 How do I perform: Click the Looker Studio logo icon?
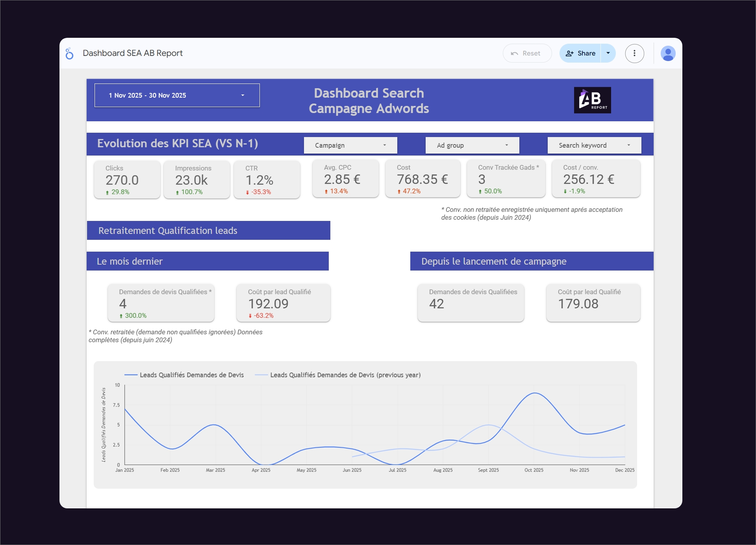pos(70,53)
